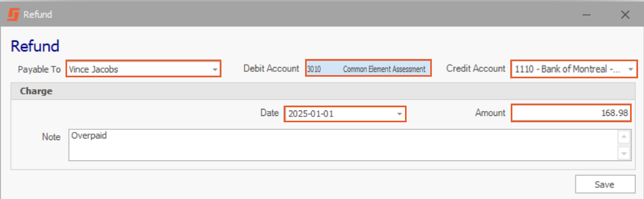The height and width of the screenshot is (199, 644).
Task: Click the 3010 Common Element Assessment field
Action: (368, 69)
